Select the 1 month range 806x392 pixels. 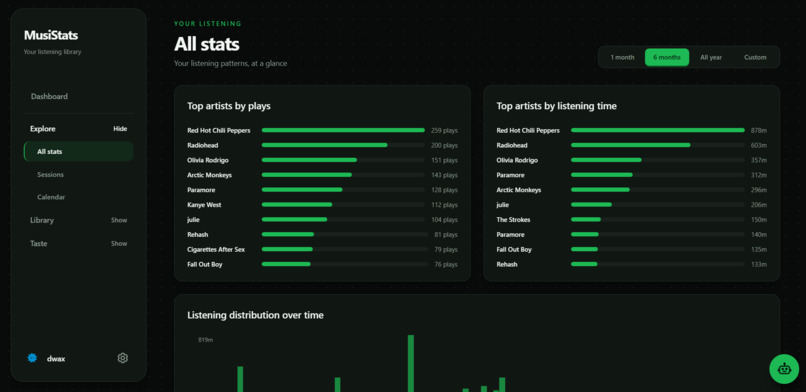click(x=622, y=58)
